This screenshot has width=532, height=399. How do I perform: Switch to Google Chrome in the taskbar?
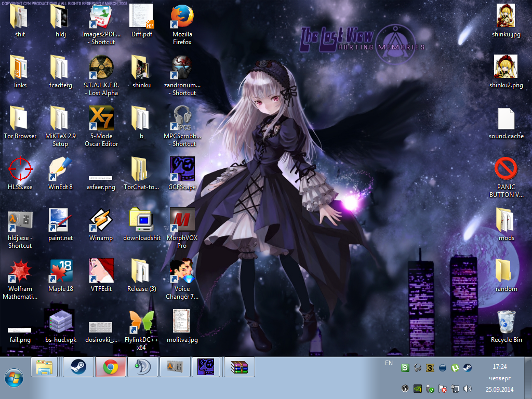click(110, 367)
